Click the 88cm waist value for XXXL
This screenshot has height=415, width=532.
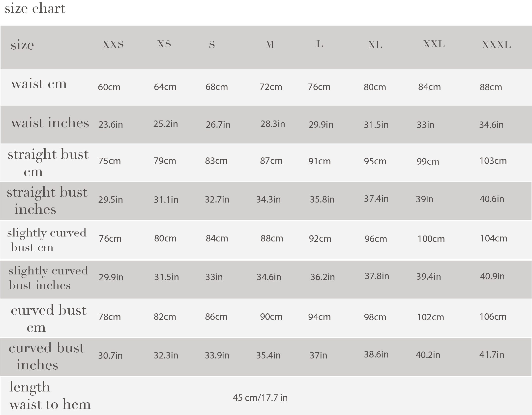coord(491,87)
